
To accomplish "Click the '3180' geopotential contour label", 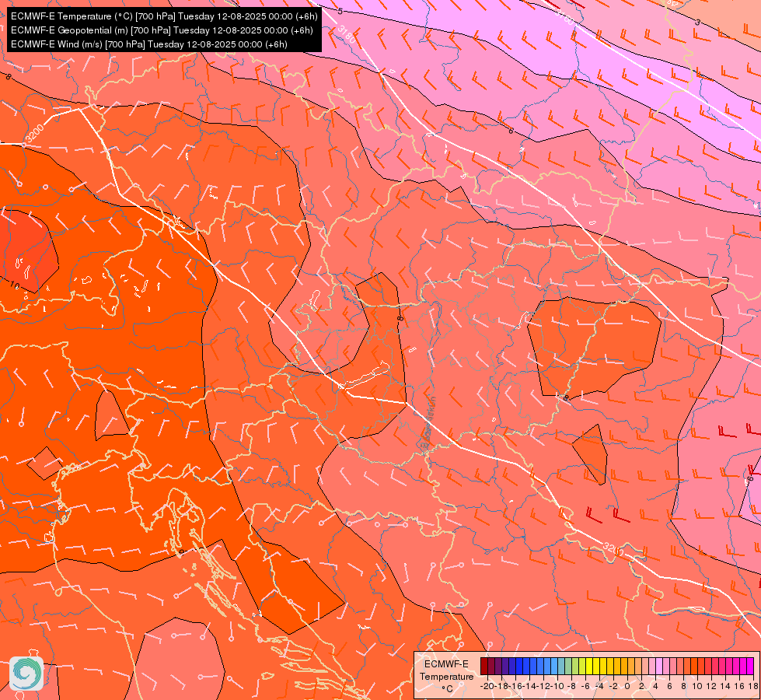I will (x=347, y=34).
